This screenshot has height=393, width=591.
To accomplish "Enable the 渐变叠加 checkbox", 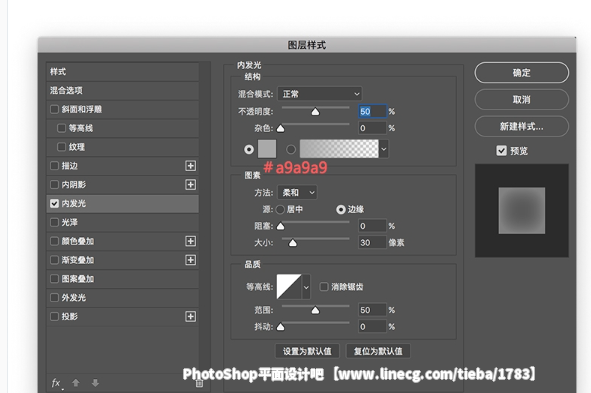I will point(54,260).
